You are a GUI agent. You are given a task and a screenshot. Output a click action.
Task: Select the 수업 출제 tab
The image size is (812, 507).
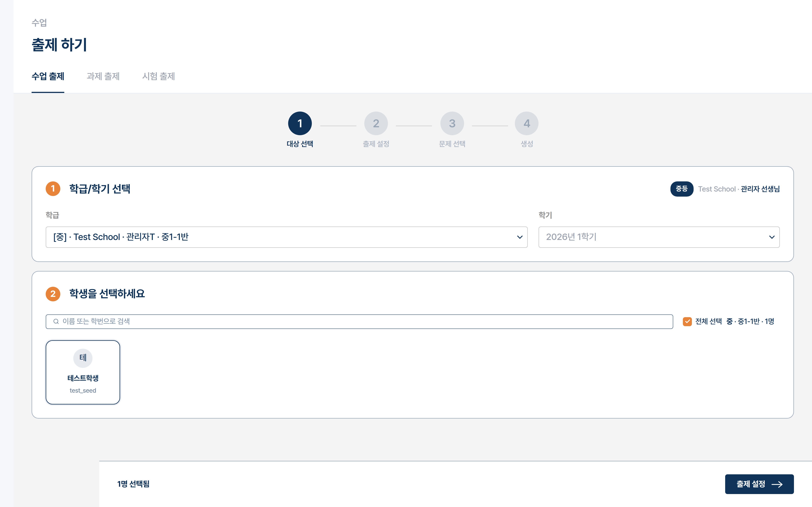click(48, 76)
